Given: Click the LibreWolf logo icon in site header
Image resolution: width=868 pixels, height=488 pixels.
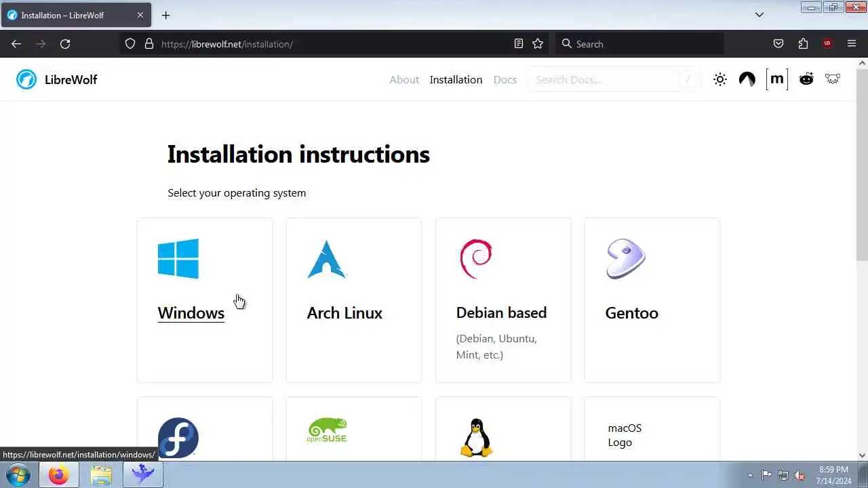Looking at the screenshot, I should click(x=26, y=79).
